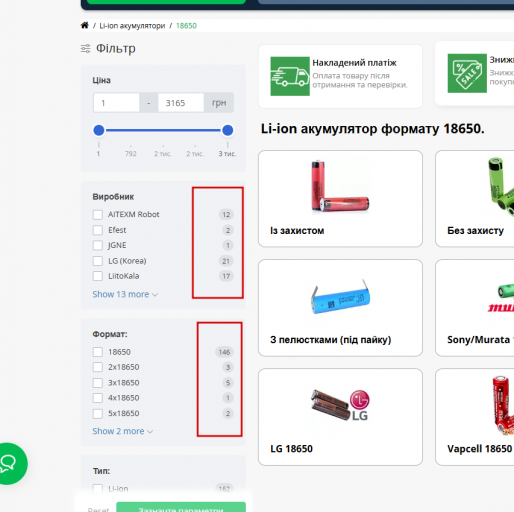514x512 pixels.
Task: Open the Без захисту category card
Action: click(475, 199)
